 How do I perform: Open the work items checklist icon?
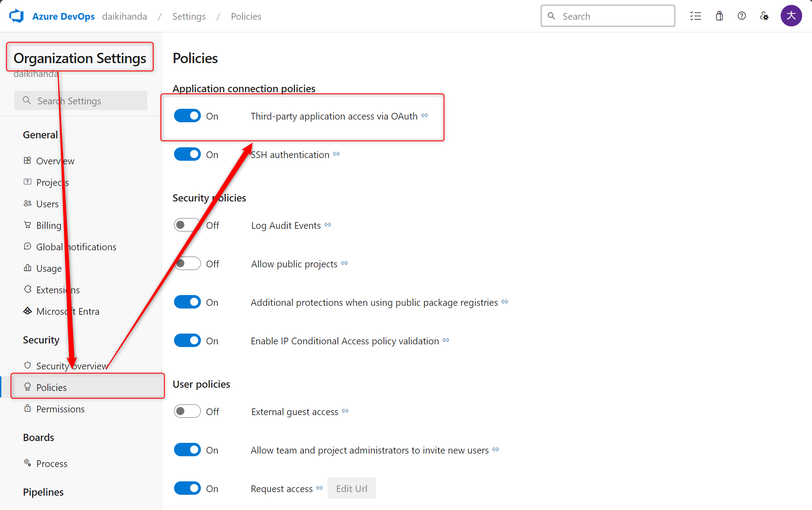pyautogui.click(x=695, y=16)
